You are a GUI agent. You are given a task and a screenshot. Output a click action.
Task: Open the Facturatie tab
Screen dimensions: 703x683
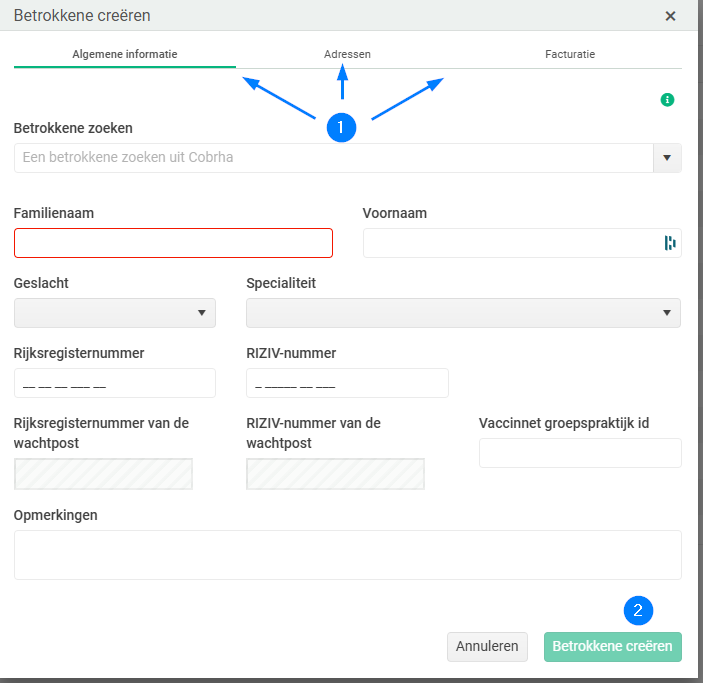pos(570,54)
